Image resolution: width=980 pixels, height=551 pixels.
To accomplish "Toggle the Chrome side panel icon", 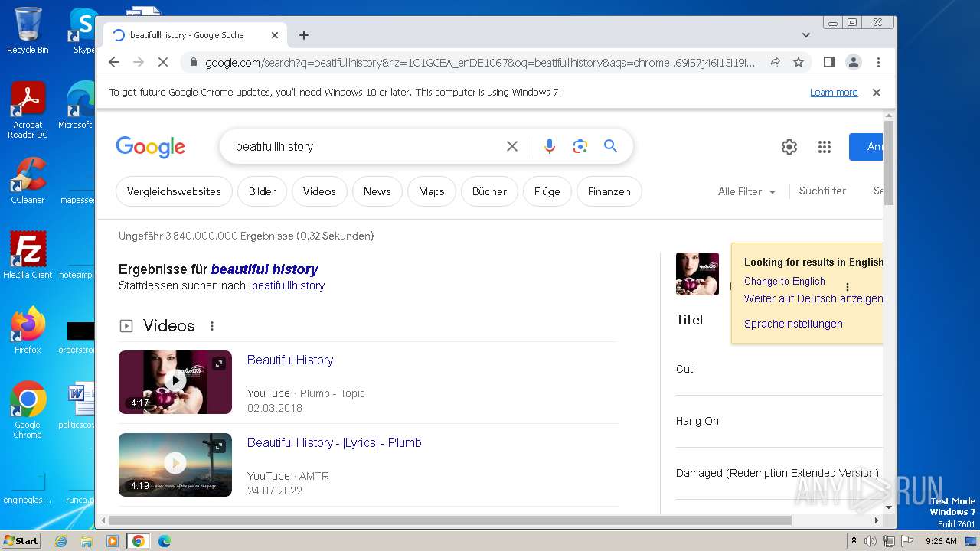I will pyautogui.click(x=828, y=62).
